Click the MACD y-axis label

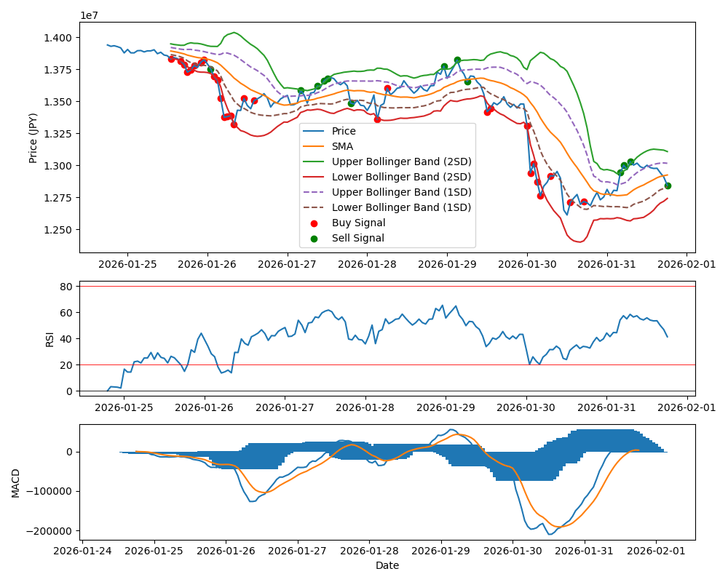[x=16, y=482]
